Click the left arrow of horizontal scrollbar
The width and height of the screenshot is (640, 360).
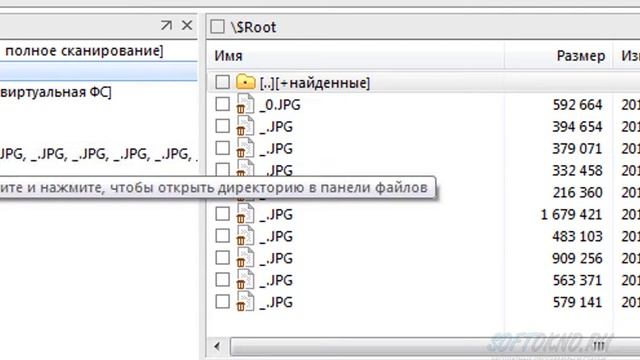217,347
